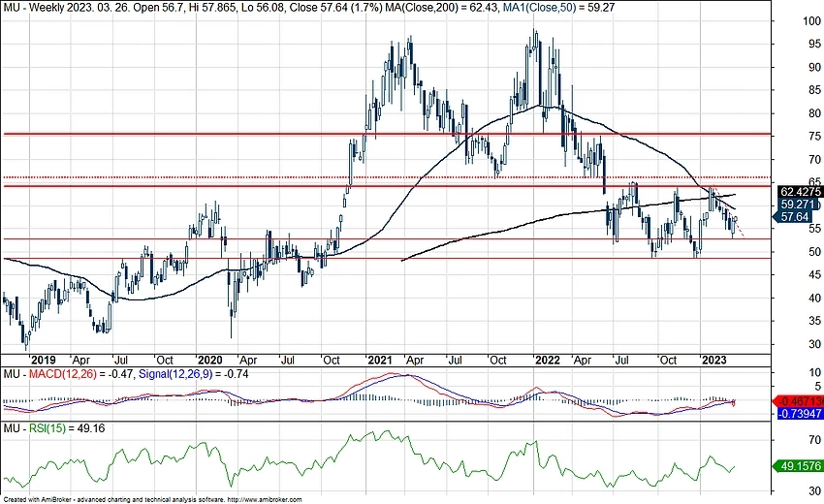
Task: Click the red MACD value tag -0.467136
Action: point(800,401)
